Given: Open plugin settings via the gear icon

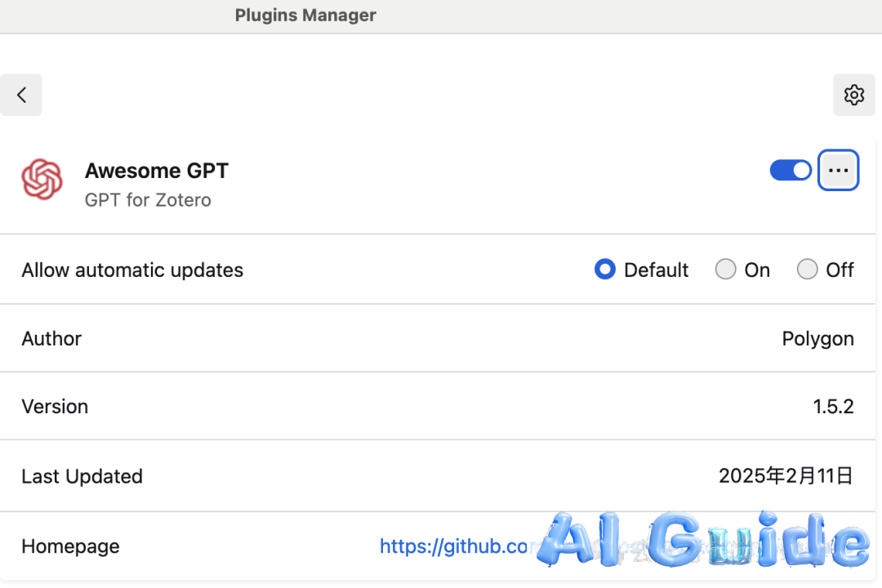Looking at the screenshot, I should coord(854,95).
